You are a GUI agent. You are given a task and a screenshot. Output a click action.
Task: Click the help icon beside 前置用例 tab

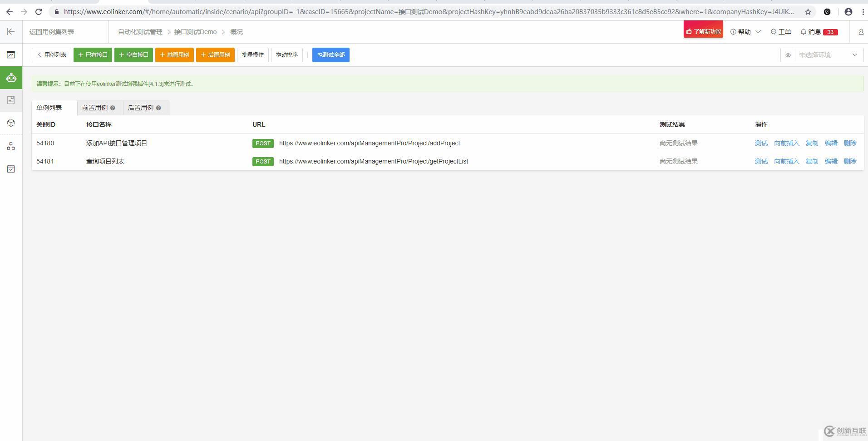point(113,108)
